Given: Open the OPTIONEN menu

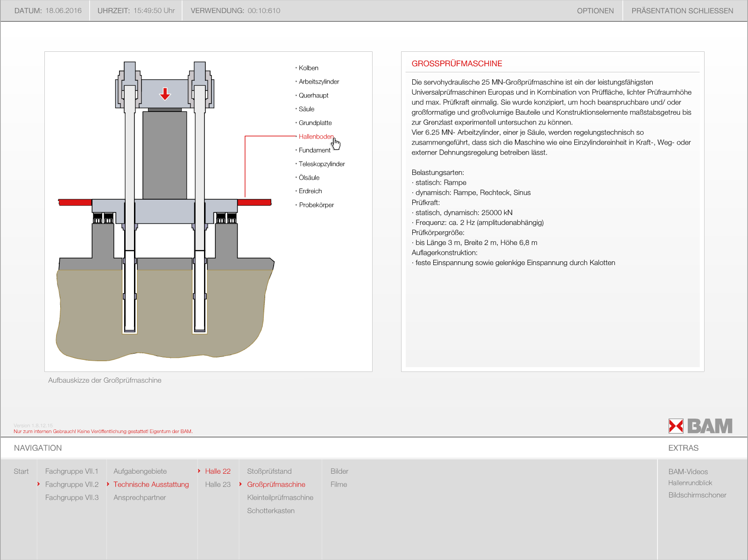Looking at the screenshot, I should tap(595, 11).
